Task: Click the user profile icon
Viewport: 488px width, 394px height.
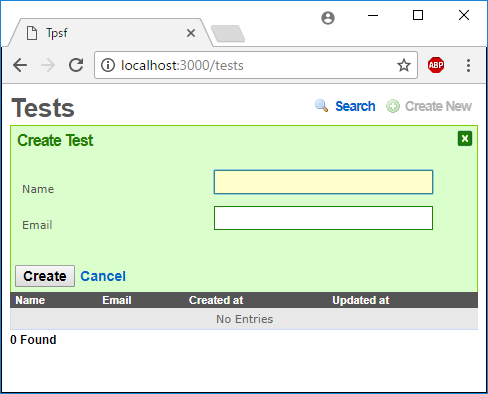Action: (328, 18)
